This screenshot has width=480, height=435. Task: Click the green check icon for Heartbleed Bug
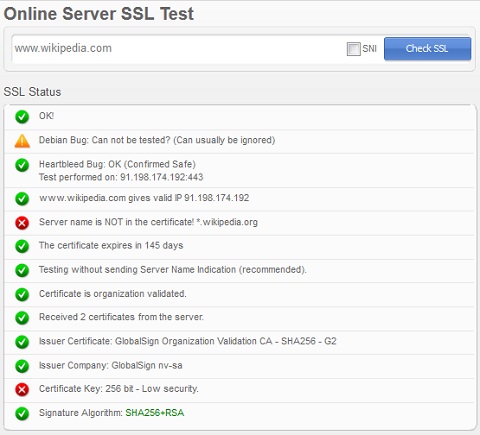coord(22,165)
